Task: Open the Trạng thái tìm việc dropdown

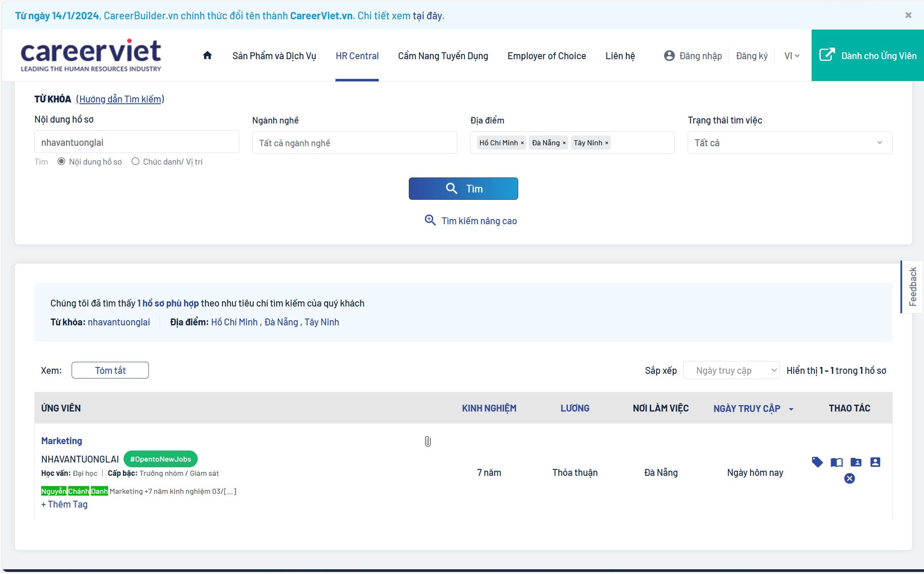Action: 790,143
